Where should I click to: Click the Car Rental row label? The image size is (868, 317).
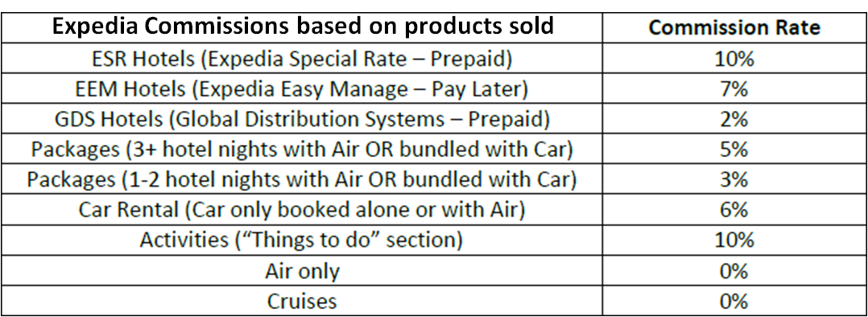click(302, 210)
